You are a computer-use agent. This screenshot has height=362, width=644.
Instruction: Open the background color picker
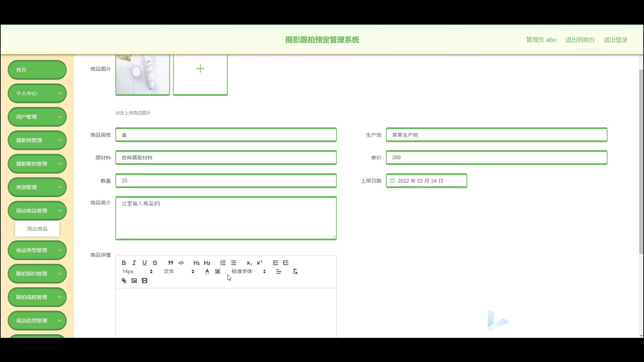218,271
